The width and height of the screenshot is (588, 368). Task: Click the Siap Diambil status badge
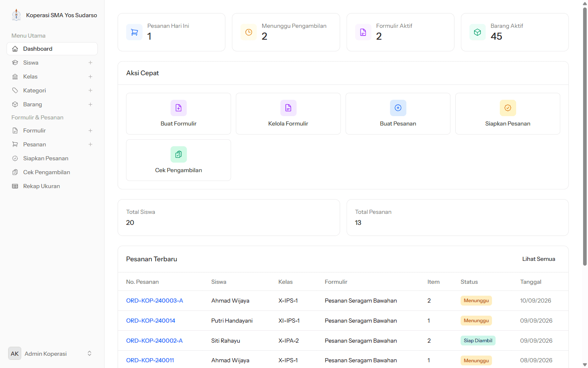(478, 341)
